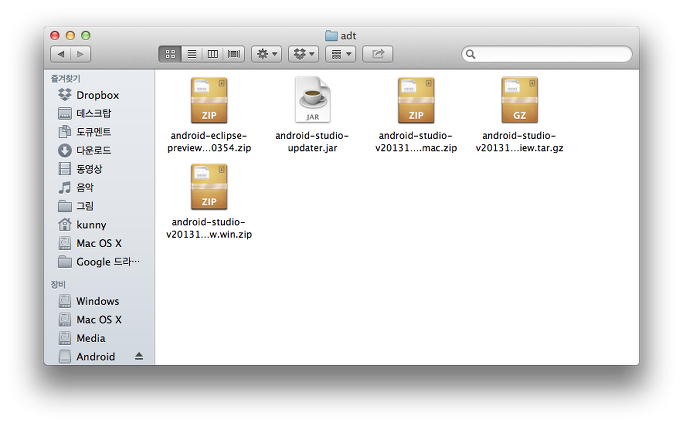Select the android-studio win.zip file icon
Screen dimensions: 683x426
(209, 187)
